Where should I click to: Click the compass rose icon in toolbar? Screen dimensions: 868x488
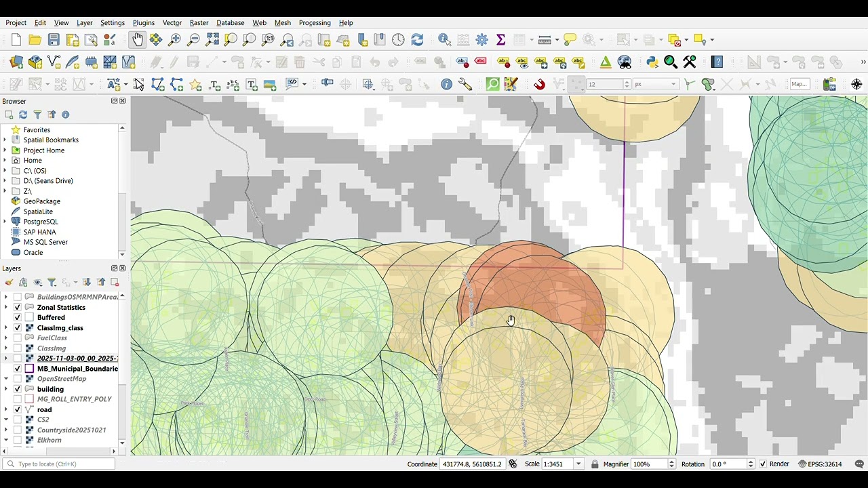[x=856, y=85]
